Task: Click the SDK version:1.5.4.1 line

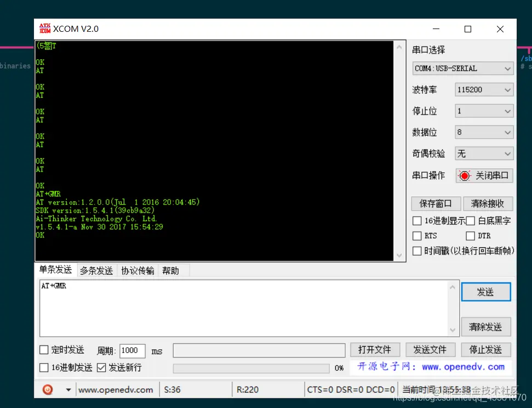Action: [95, 210]
